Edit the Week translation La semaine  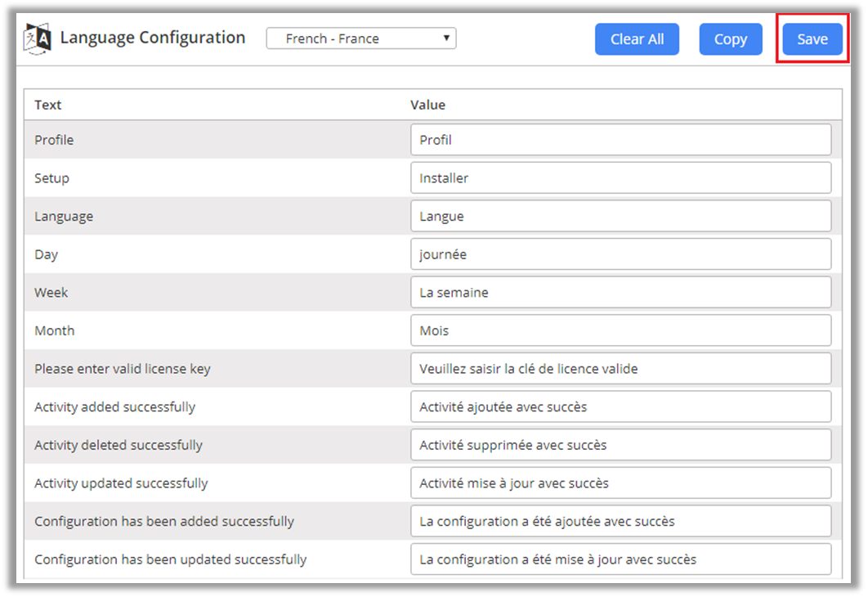[620, 293]
